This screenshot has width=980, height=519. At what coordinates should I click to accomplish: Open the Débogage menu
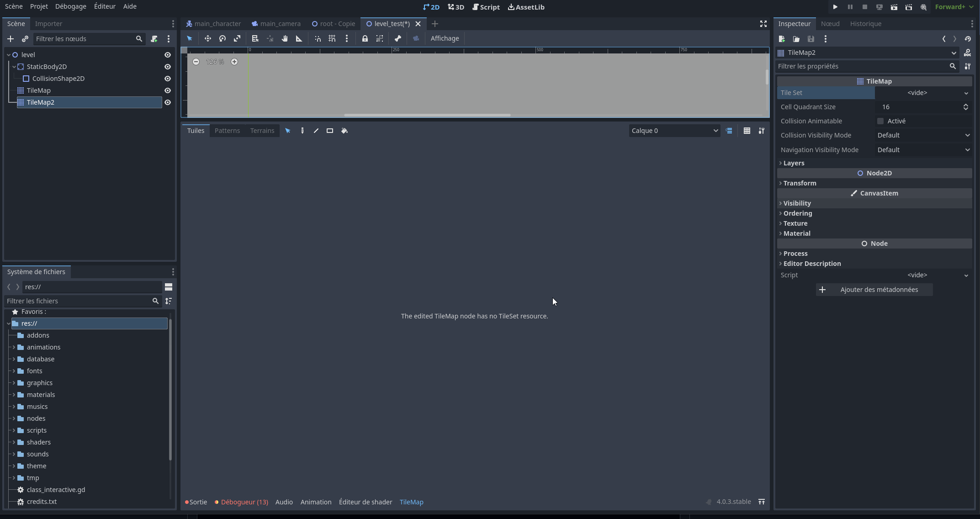click(x=70, y=6)
